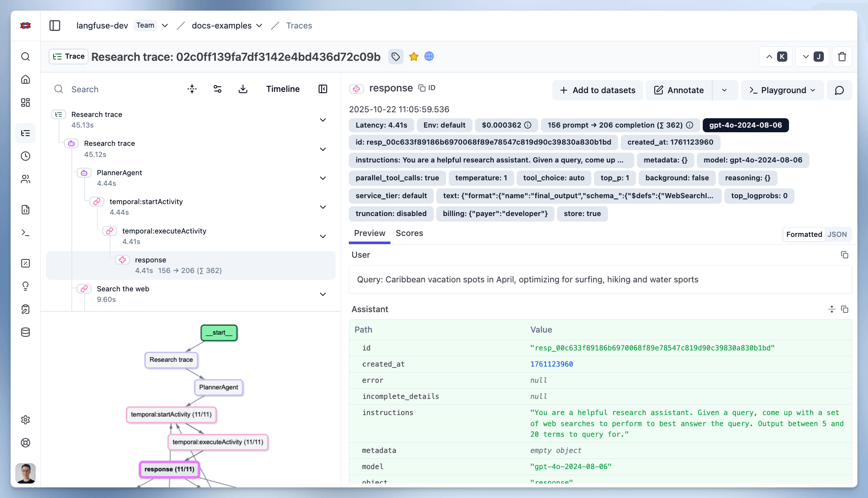
Task: Open Annotate for this observation
Action: [x=679, y=90]
